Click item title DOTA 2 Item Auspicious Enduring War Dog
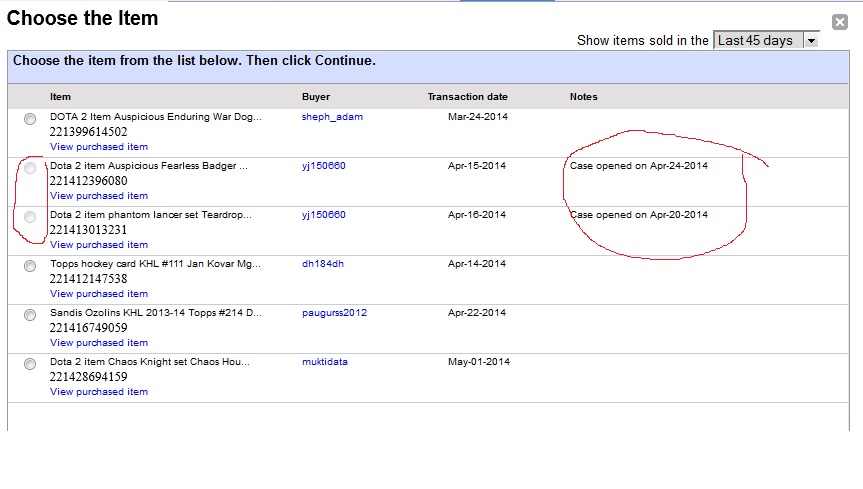 (x=156, y=117)
